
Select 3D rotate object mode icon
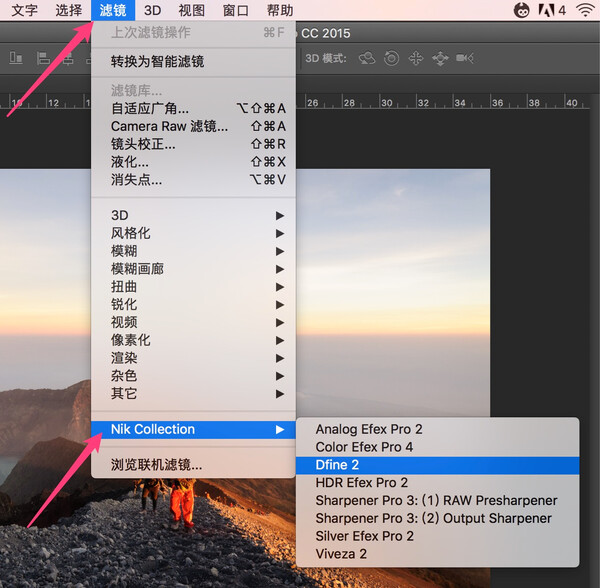[x=367, y=59]
